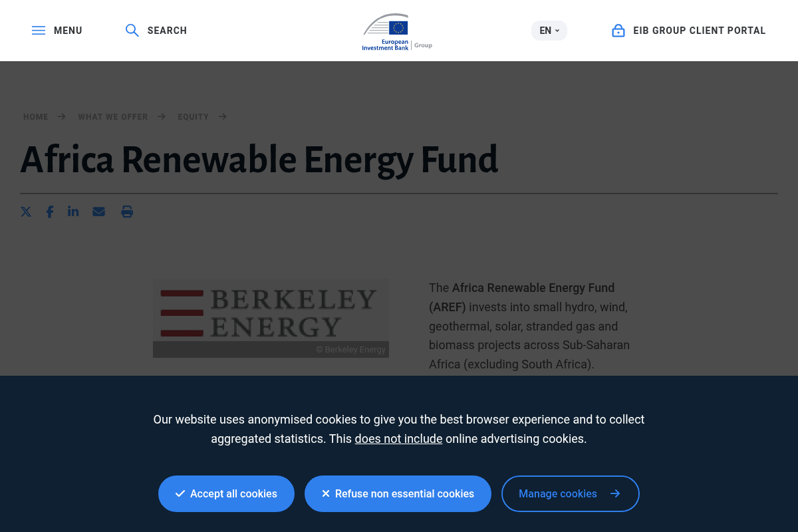Open the EN language dropdown
The height and width of the screenshot is (532, 798).
[x=549, y=30]
